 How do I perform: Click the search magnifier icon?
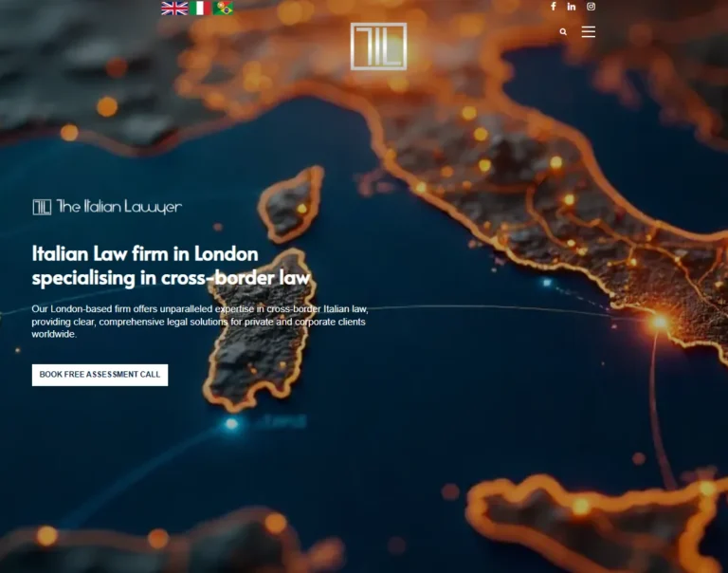(563, 32)
